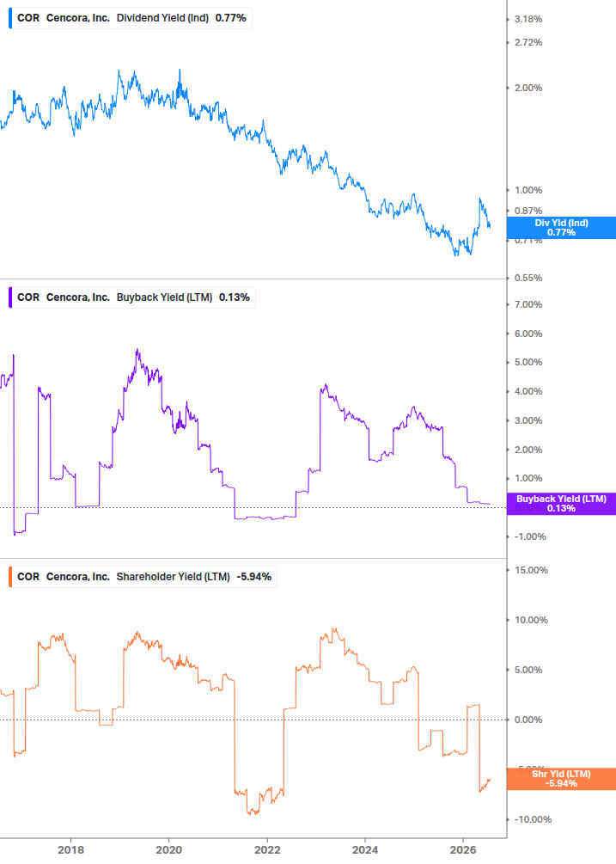Click the 2.72% tick on dividend yield axis

coord(528,42)
